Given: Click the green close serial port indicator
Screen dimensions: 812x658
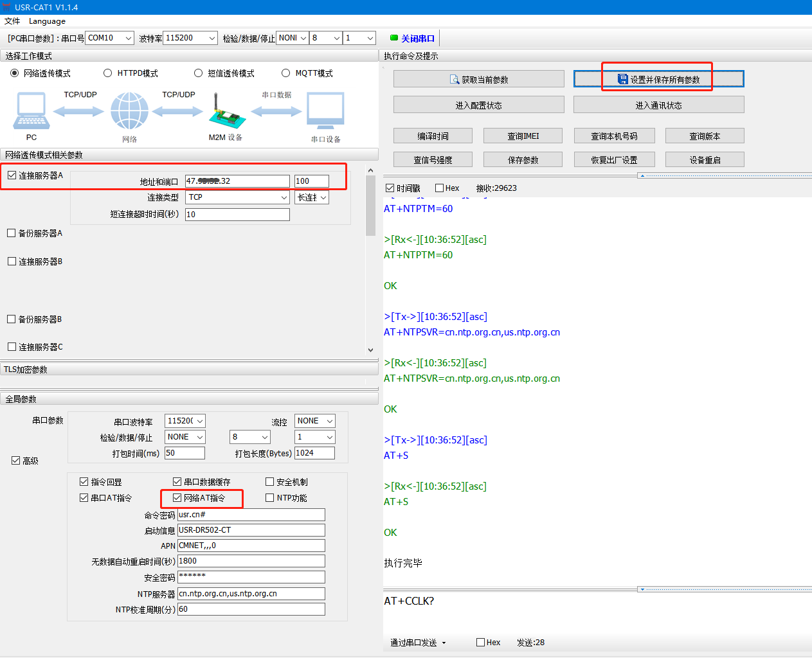Looking at the screenshot, I should 394,38.
